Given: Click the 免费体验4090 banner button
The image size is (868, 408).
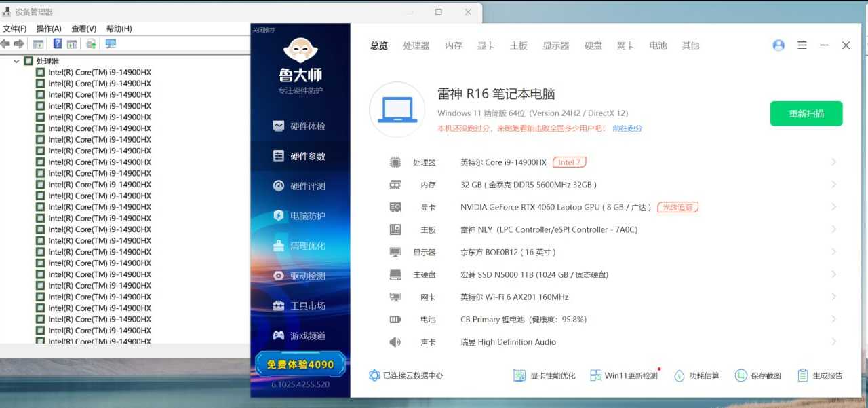Looking at the screenshot, I should 300,365.
